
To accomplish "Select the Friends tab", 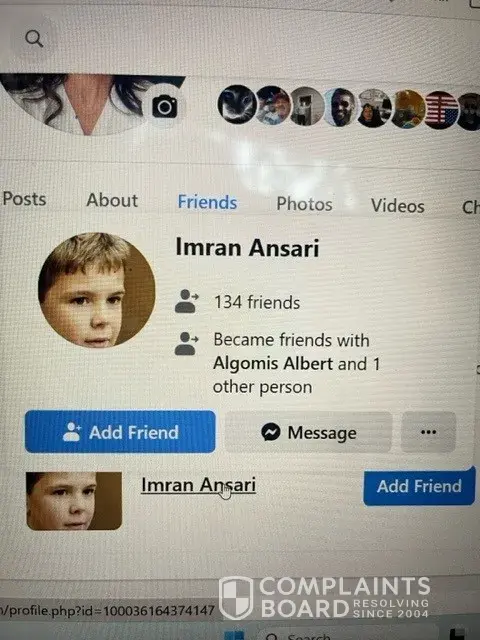I will (207, 202).
